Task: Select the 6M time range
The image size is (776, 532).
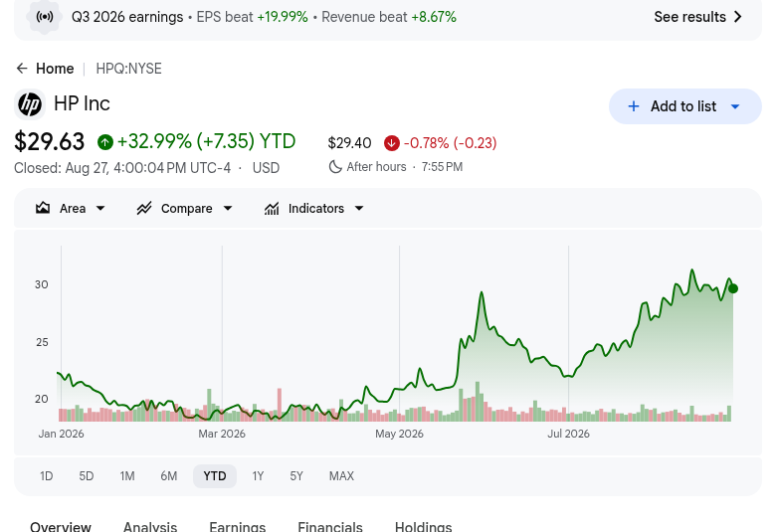Action: tap(169, 476)
